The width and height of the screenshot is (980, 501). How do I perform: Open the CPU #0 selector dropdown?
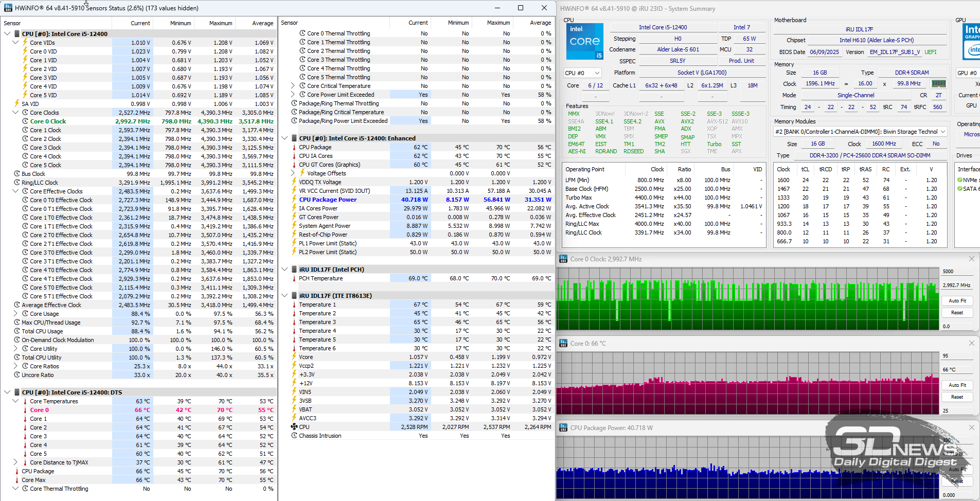pyautogui.click(x=582, y=73)
